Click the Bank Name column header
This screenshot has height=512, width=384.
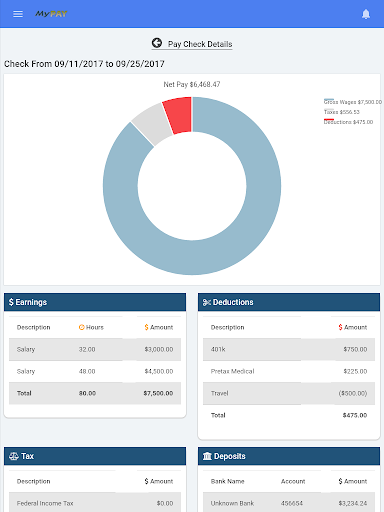(228, 481)
